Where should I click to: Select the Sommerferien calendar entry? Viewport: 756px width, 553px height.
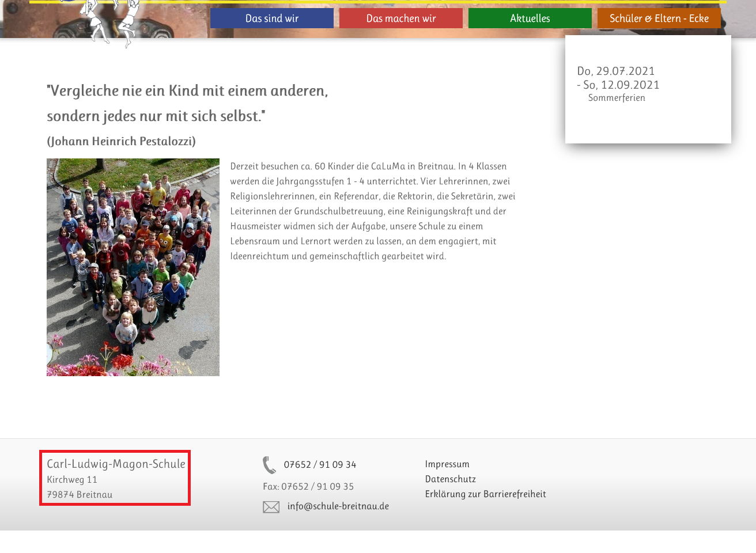click(x=617, y=98)
